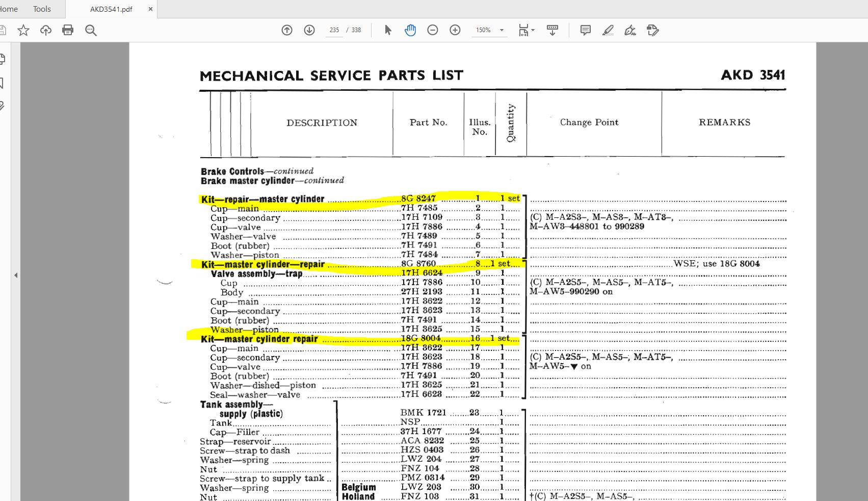Select the AKD3541.pdf document tab
Viewport: 868px width, 501px height.
coord(111,9)
